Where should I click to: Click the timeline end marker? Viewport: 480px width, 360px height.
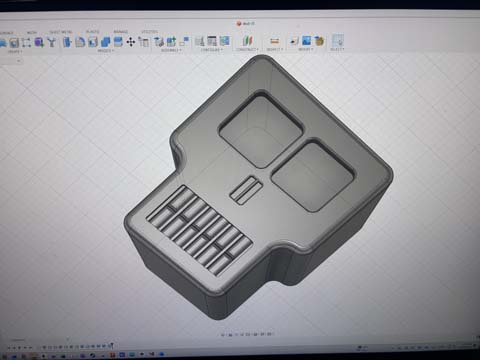pyautogui.click(x=111, y=346)
